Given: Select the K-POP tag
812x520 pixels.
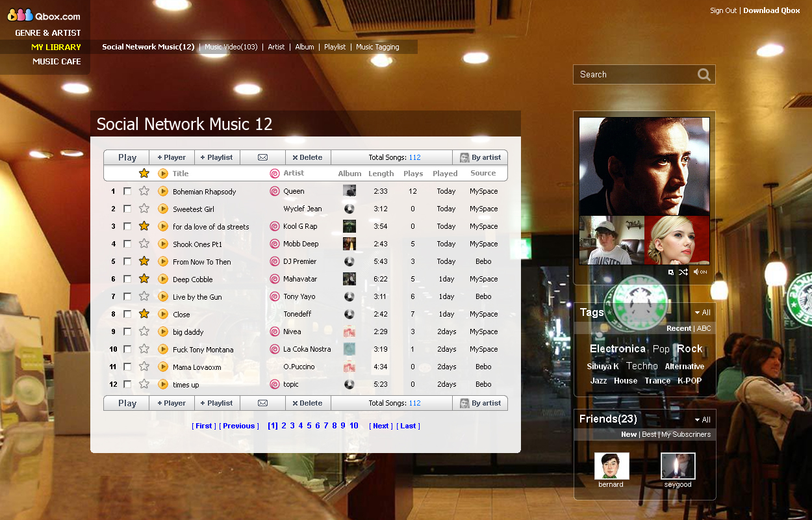Looking at the screenshot, I should click(x=689, y=381).
